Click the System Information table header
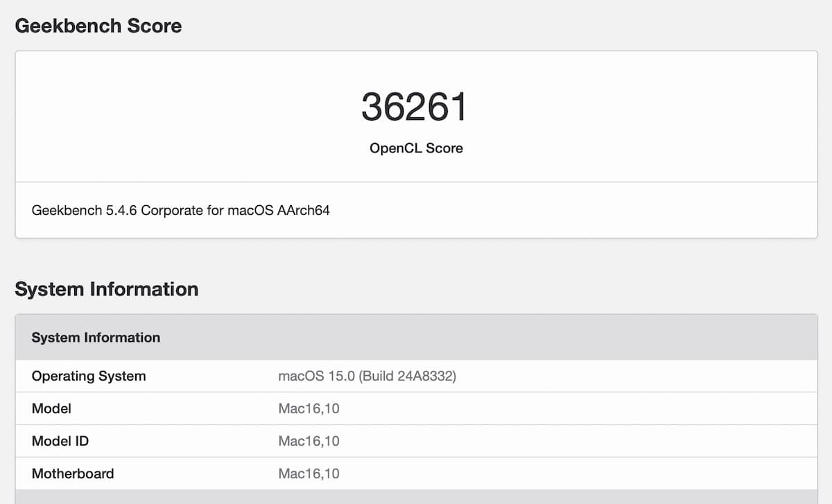This screenshot has width=832, height=504. (96, 338)
